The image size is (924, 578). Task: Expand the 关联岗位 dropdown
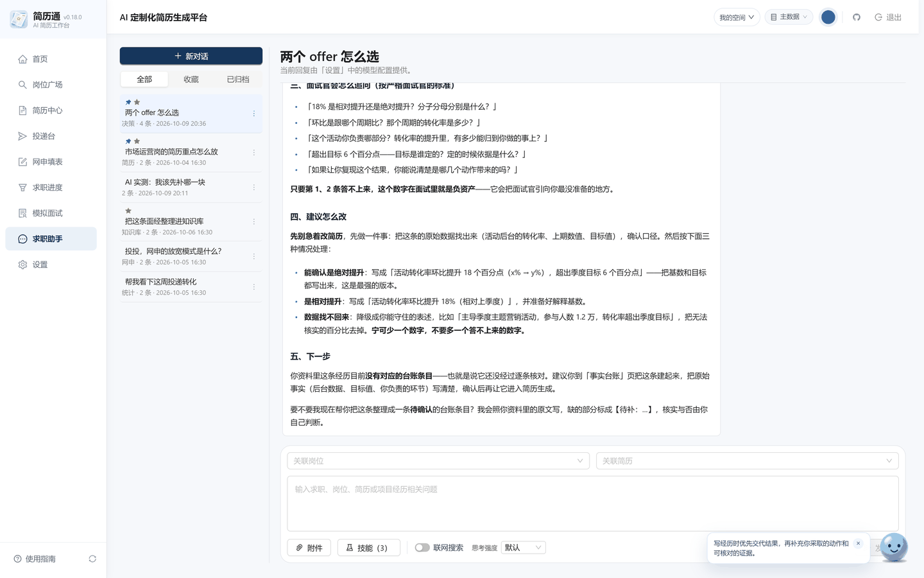[438, 461]
